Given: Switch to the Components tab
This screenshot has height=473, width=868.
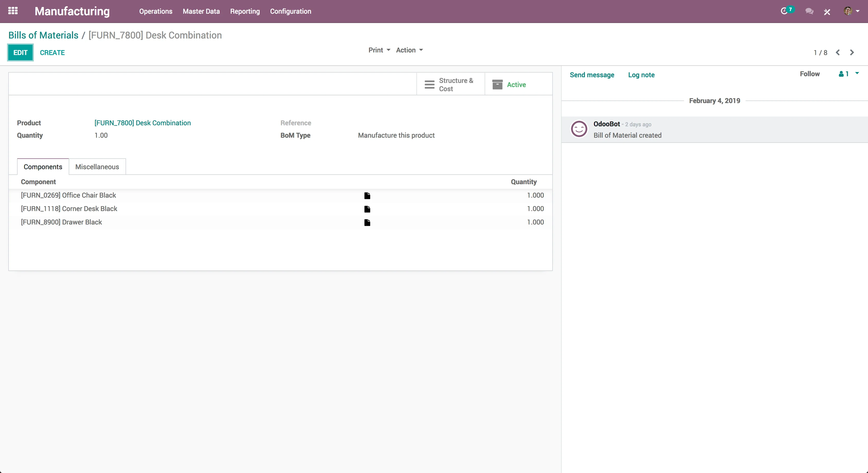Looking at the screenshot, I should (43, 167).
